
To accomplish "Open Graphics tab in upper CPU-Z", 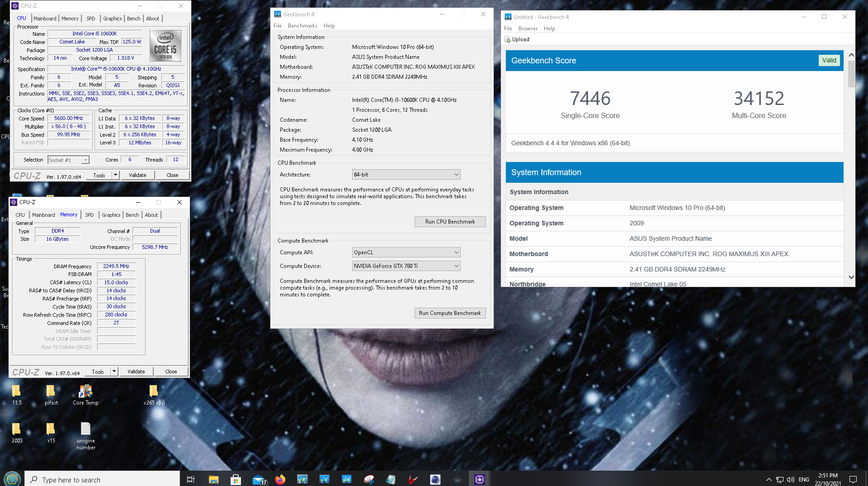I will click(x=112, y=19).
